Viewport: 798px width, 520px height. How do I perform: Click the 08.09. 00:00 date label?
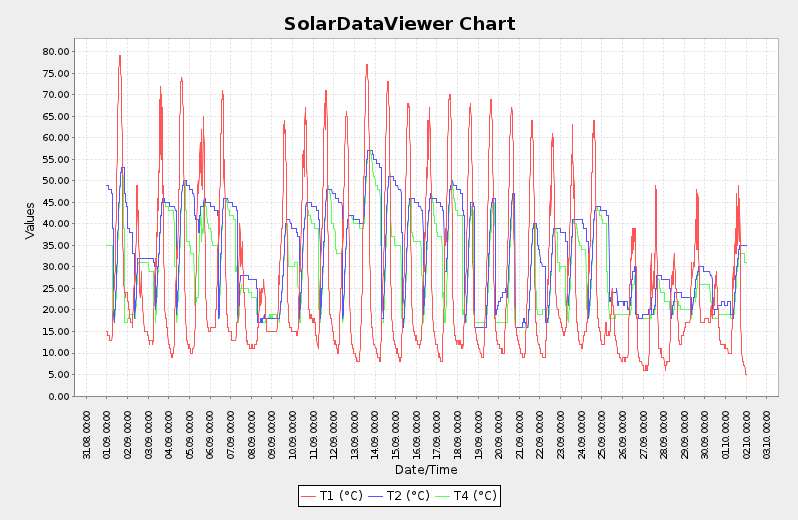(251, 435)
